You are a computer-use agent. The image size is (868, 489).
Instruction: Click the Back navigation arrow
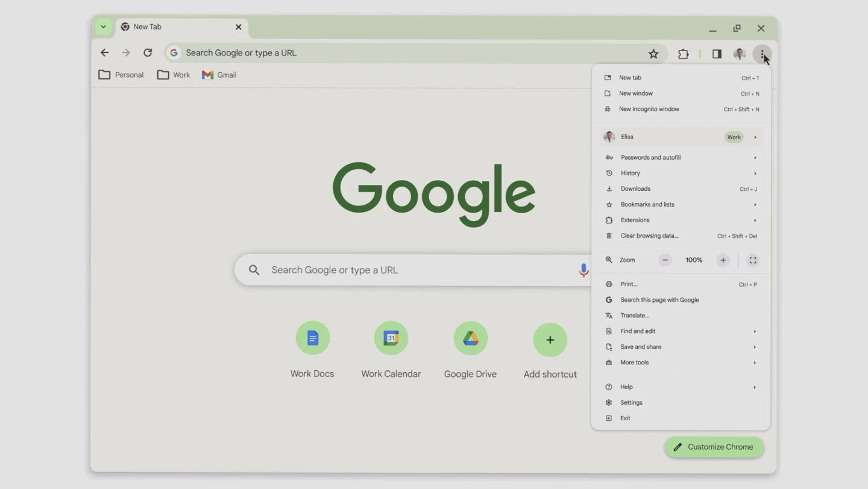coord(105,53)
